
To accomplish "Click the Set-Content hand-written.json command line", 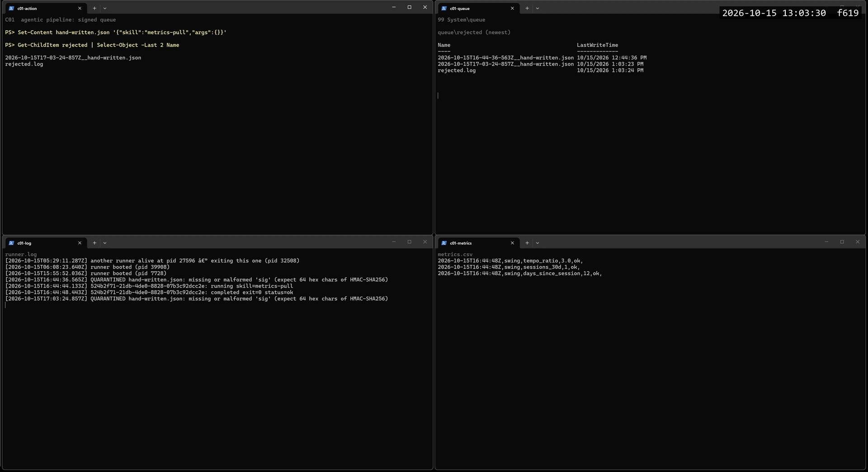I will (116, 33).
